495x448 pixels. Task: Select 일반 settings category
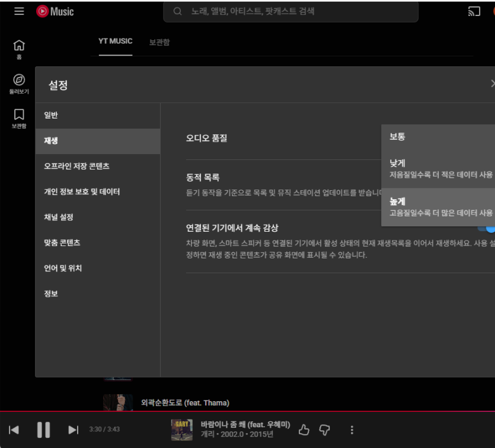(98, 115)
